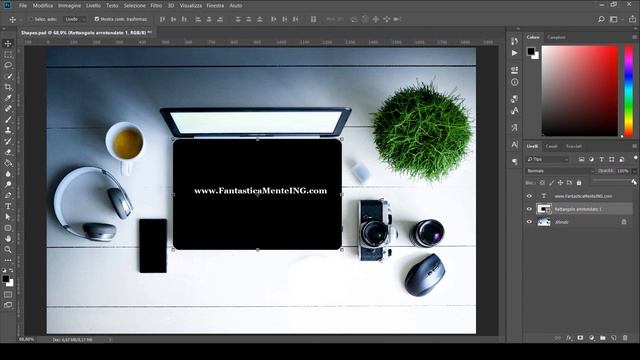
Task: Select the Pen tool
Action: click(x=8, y=195)
